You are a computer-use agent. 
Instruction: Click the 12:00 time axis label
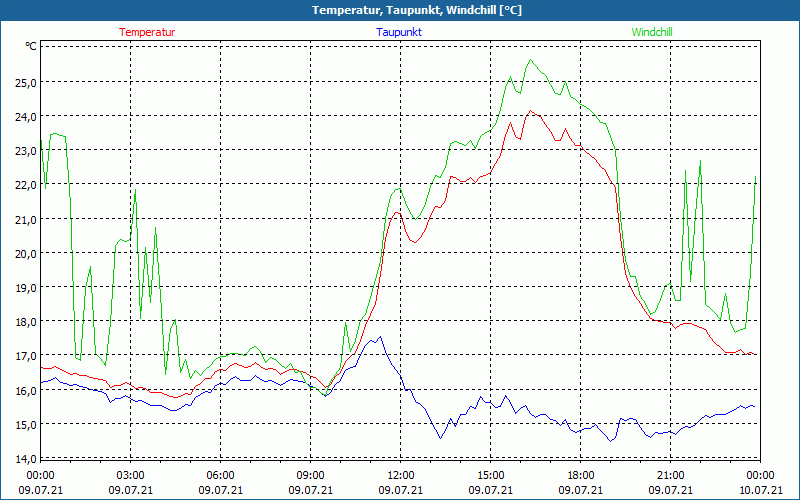pyautogui.click(x=401, y=476)
